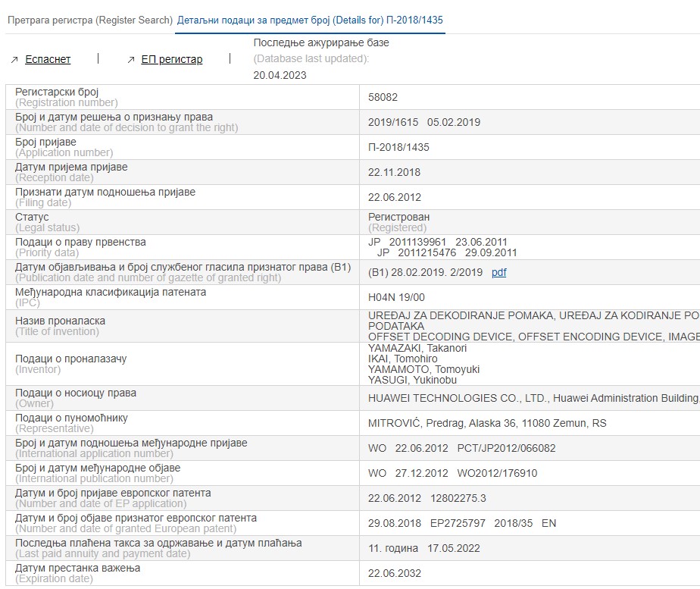Viewport: 700px width, 589px height.
Task: Select the Details for П-2018/1435 tab
Action: pos(310,20)
